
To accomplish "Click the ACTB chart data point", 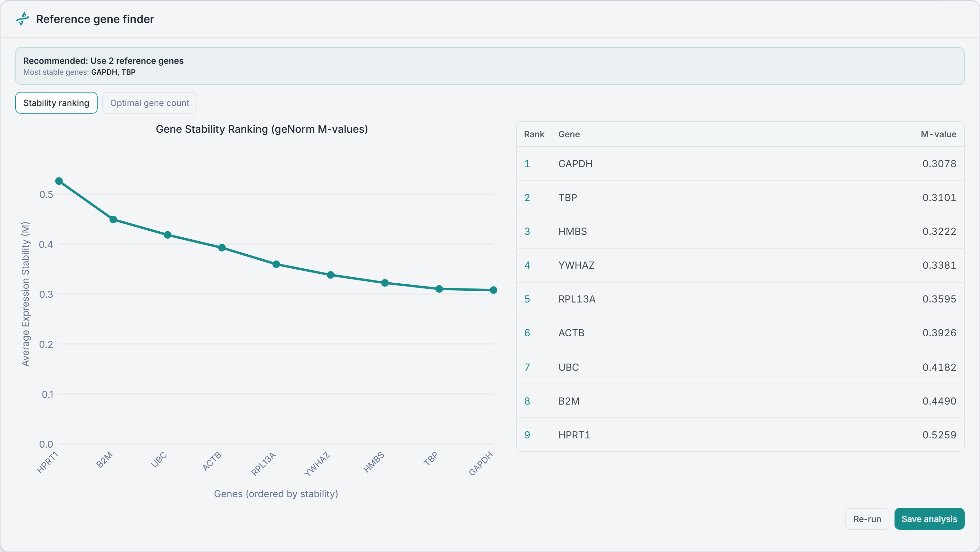I will pos(222,248).
